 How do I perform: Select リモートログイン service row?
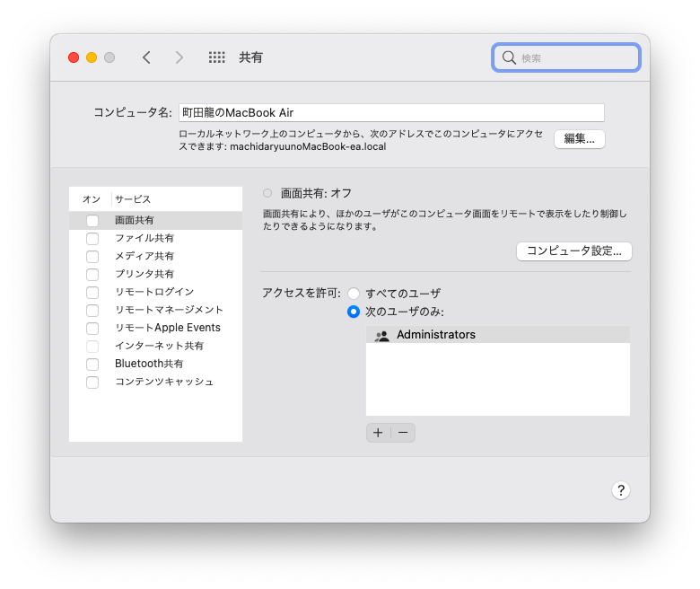pos(156,292)
